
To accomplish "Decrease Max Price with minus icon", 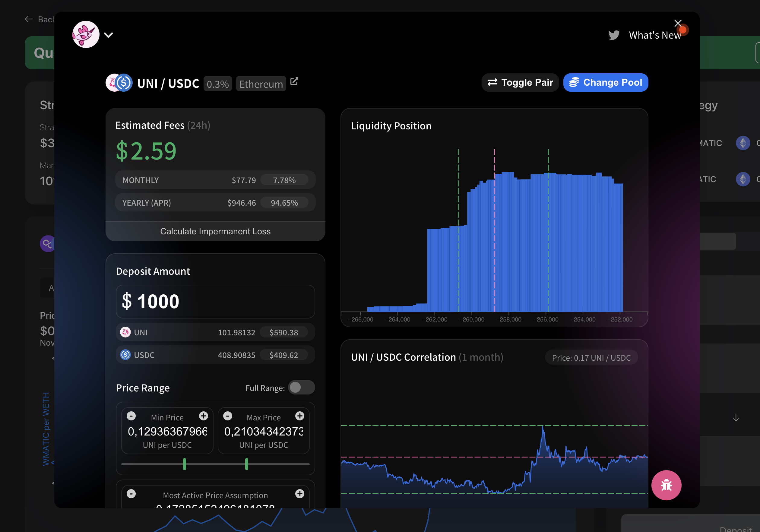I will pos(228,416).
